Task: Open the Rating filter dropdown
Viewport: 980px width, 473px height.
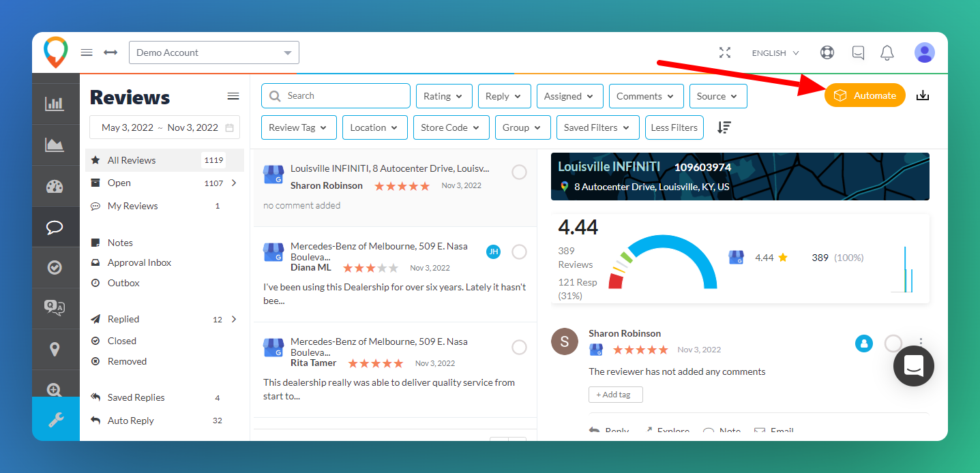Action: [x=443, y=96]
